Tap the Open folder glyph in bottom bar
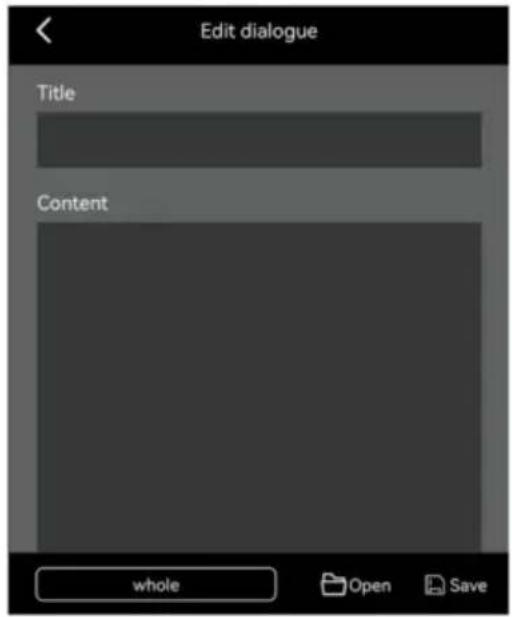The height and width of the screenshot is (617, 512). [333, 584]
